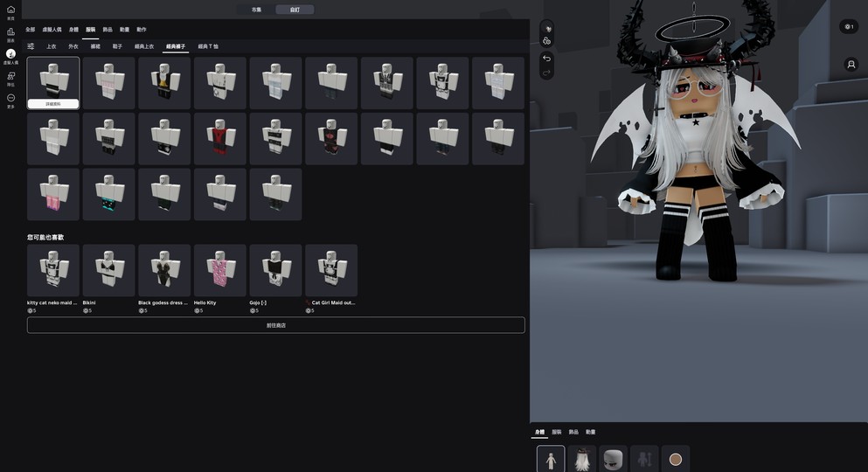Image resolution: width=868 pixels, height=472 pixels.
Task: Click the 隊伍 party icon in sidebar
Action: (x=10, y=77)
